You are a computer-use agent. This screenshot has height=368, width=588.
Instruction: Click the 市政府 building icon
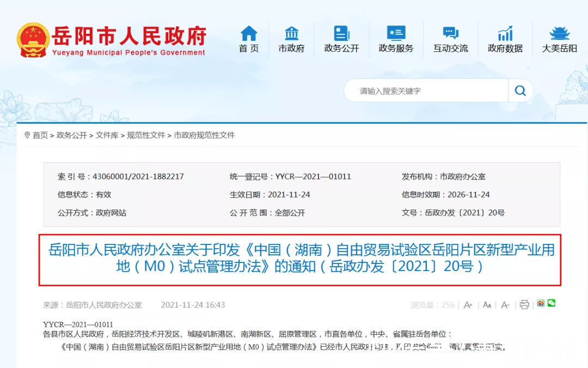pyautogui.click(x=291, y=33)
